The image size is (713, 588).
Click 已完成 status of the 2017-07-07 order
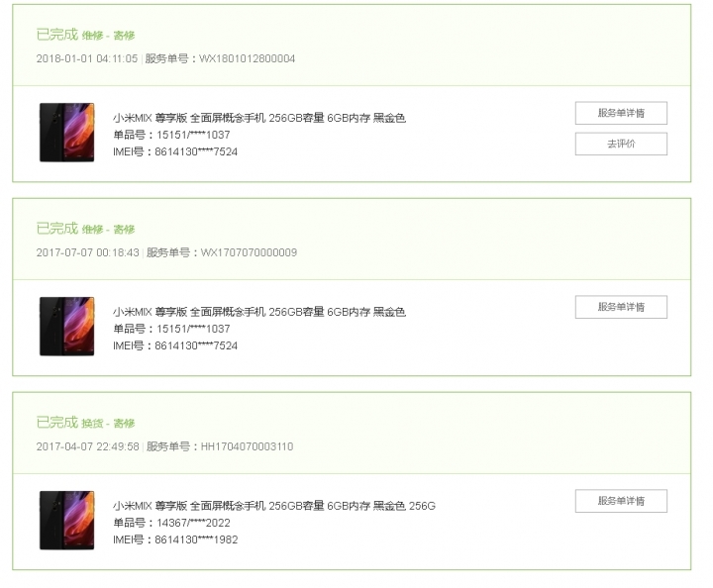pos(57,229)
